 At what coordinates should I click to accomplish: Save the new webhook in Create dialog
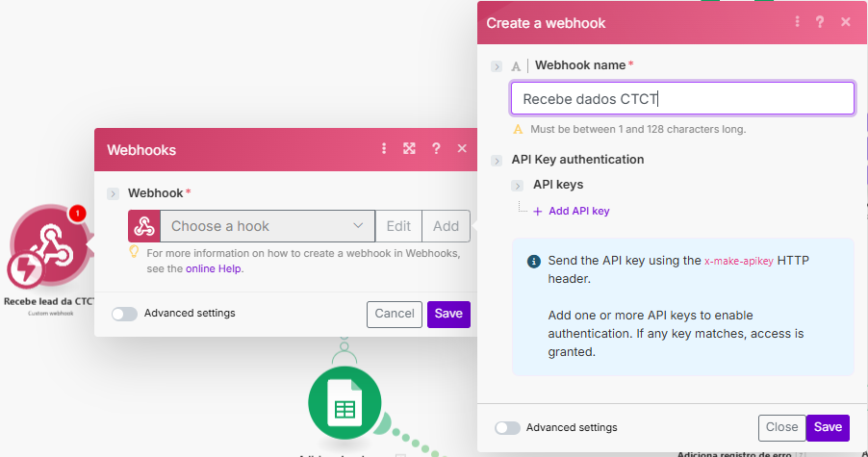coord(828,428)
